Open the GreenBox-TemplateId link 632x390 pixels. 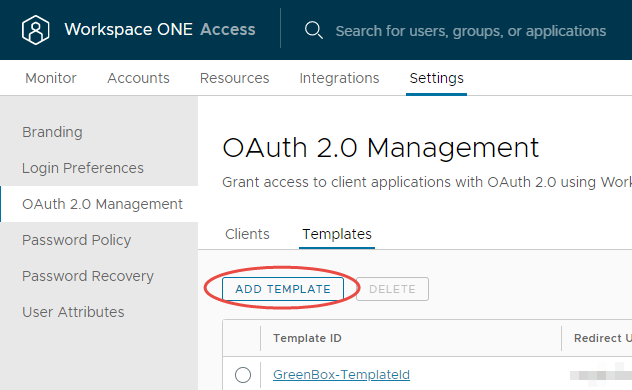pos(341,375)
